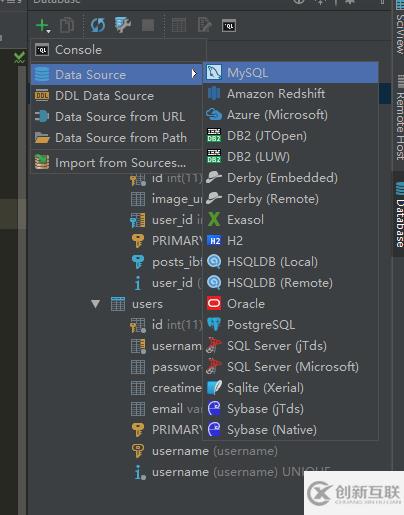Select PostgreSQL driver
The width and height of the screenshot is (404, 515).
click(291, 325)
